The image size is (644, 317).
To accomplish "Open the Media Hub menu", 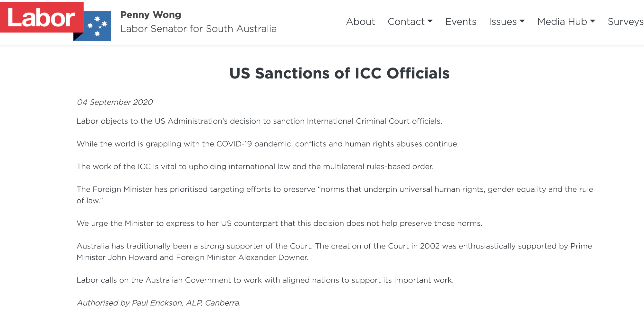I will click(562, 22).
